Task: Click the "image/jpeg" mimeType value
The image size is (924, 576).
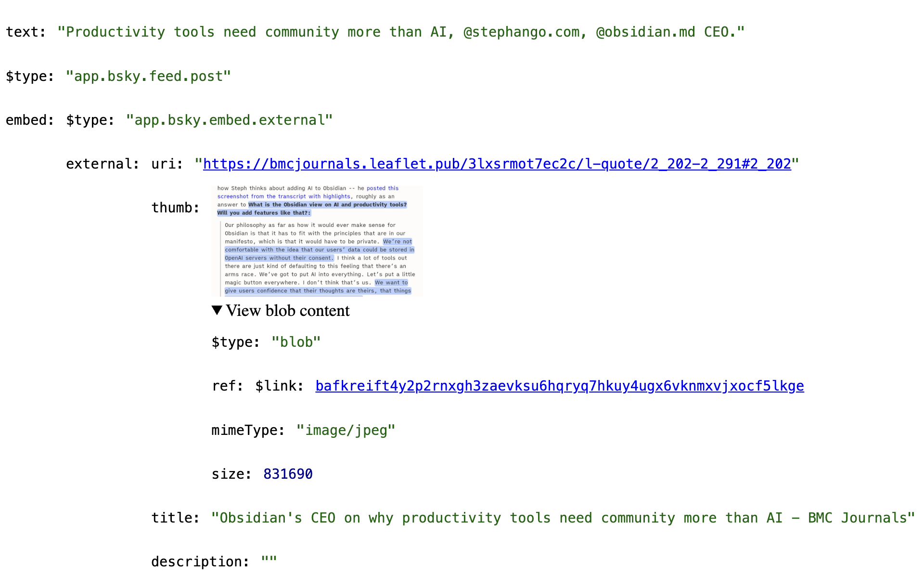Action: pyautogui.click(x=346, y=431)
